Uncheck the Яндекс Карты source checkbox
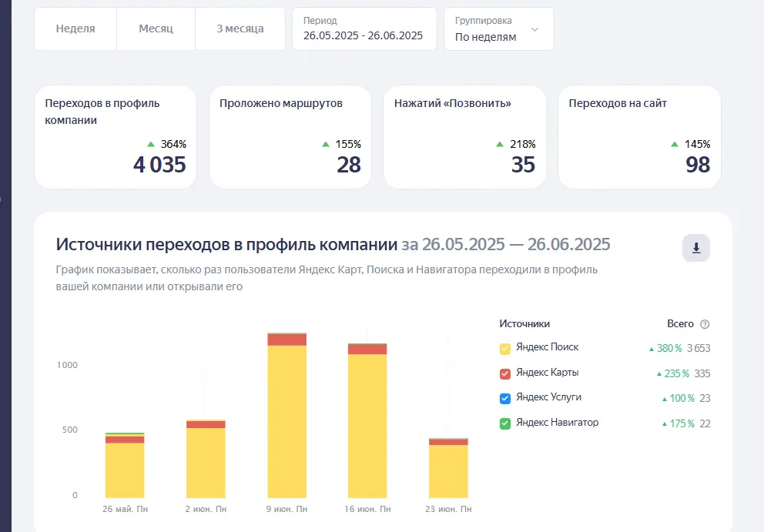This screenshot has height=532, width=764. click(505, 373)
